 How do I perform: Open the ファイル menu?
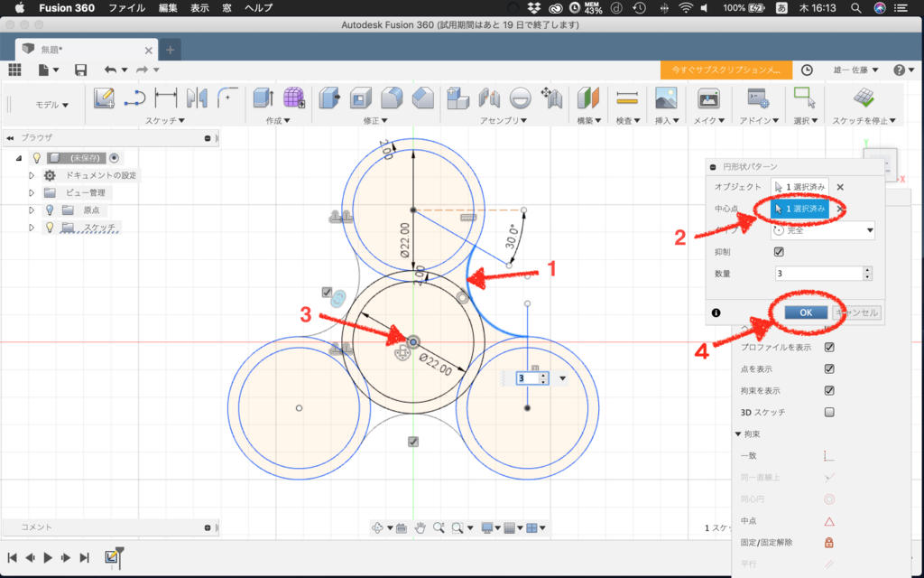(x=126, y=7)
